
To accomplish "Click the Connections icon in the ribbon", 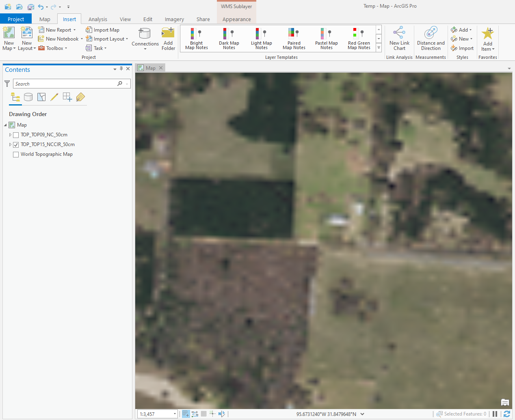I will point(145,34).
